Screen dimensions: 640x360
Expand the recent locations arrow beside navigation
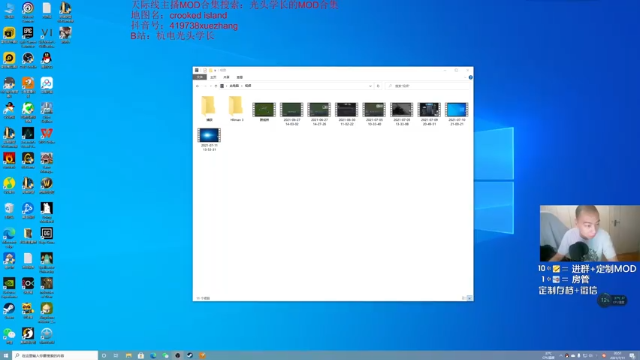(x=211, y=86)
